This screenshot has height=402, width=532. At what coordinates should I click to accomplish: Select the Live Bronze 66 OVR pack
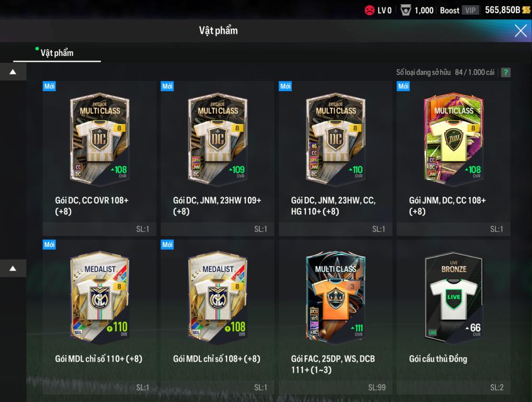tap(454, 317)
